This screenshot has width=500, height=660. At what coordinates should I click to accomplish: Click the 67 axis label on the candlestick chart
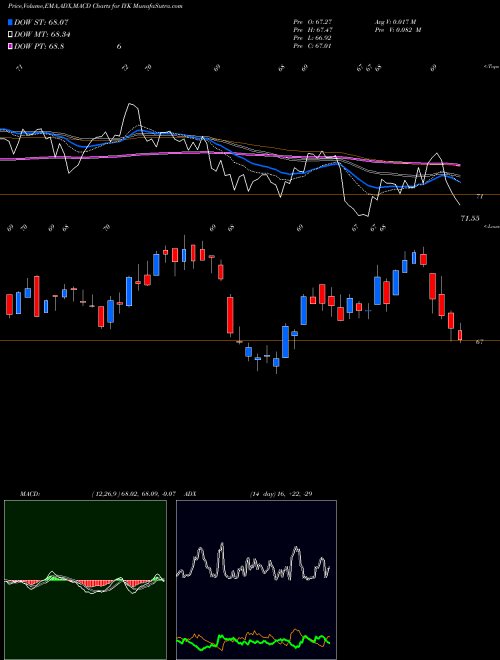pos(479,342)
